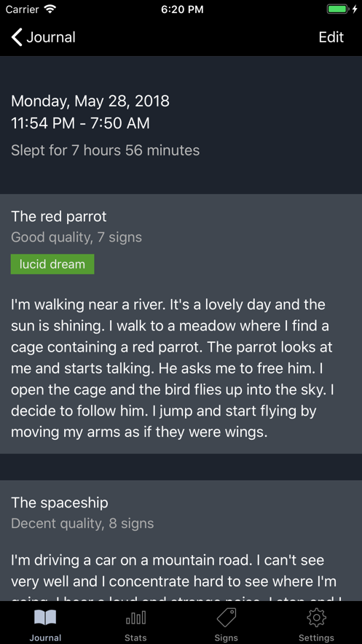Tap Slept for 7 hours 56 minutes

click(x=106, y=150)
